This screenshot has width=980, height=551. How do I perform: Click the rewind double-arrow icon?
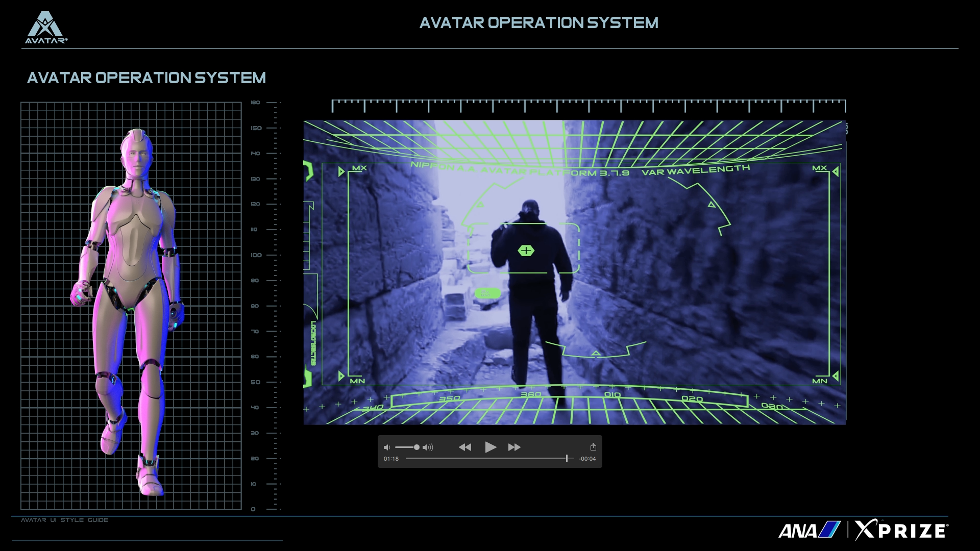tap(464, 447)
